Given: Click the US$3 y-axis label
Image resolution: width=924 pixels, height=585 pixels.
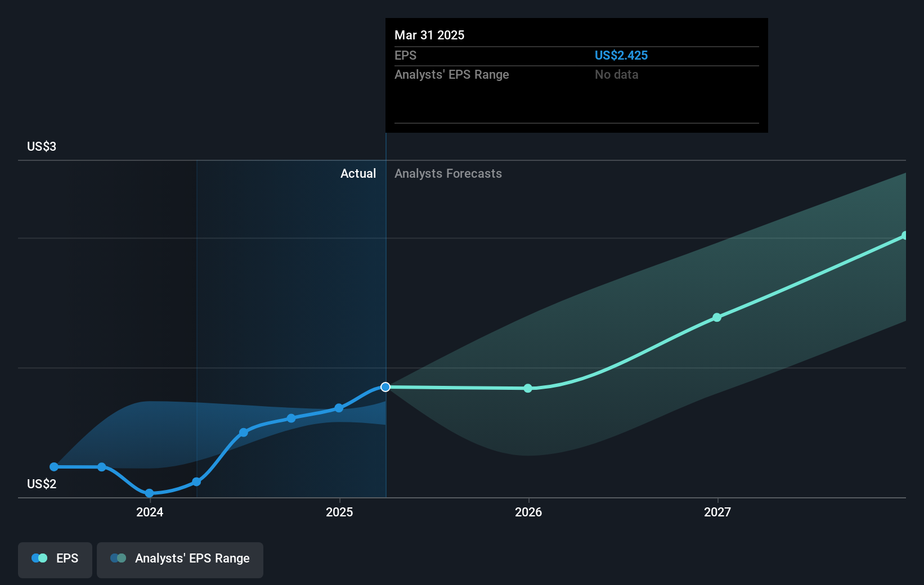Looking at the screenshot, I should tap(42, 146).
